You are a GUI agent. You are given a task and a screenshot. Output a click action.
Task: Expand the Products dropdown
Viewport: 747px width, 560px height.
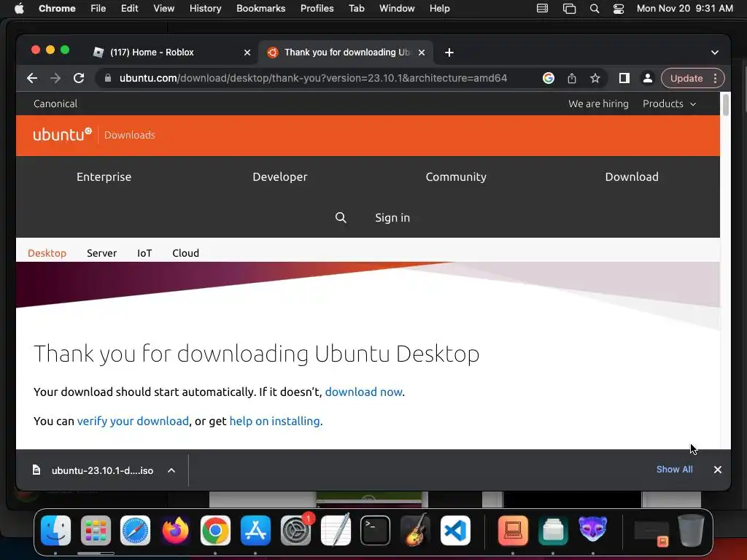pyautogui.click(x=670, y=104)
